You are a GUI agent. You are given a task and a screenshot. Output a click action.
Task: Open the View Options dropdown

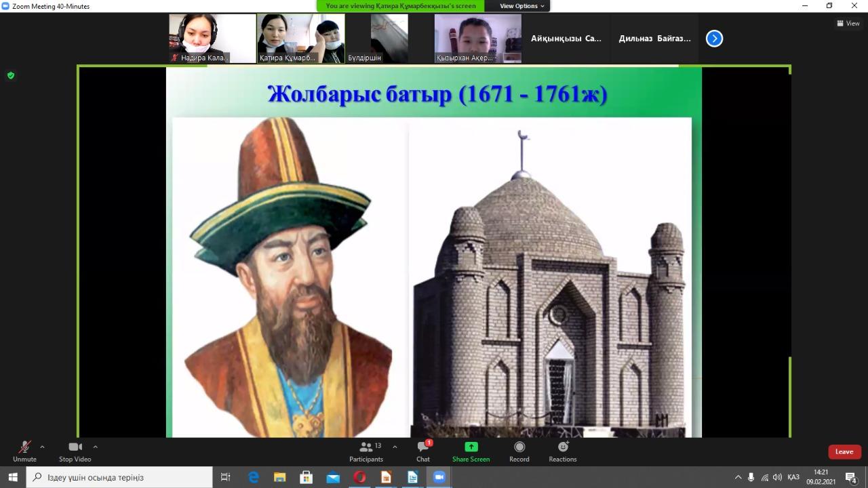pyautogui.click(x=521, y=6)
